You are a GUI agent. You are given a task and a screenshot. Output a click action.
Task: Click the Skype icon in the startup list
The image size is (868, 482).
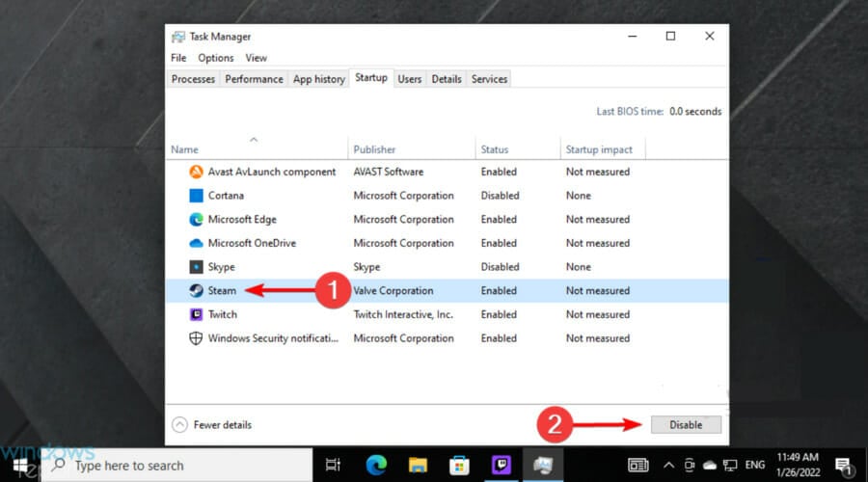click(x=196, y=267)
